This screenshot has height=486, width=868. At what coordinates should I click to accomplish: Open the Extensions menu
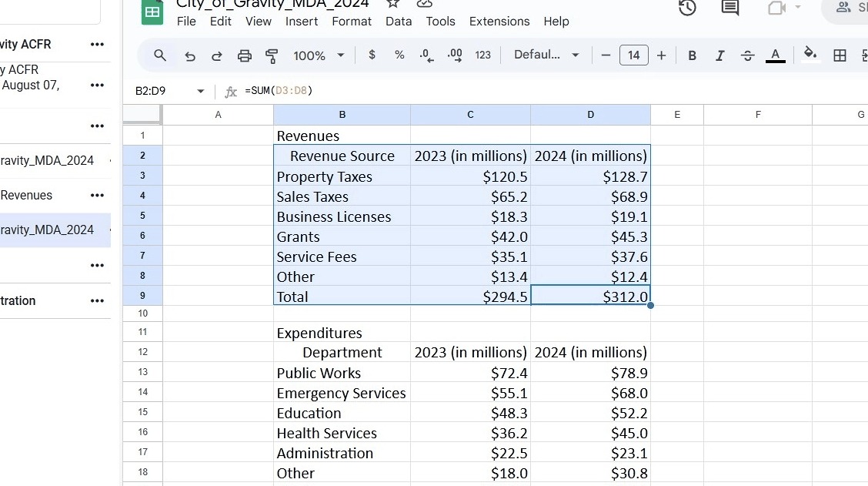(499, 21)
